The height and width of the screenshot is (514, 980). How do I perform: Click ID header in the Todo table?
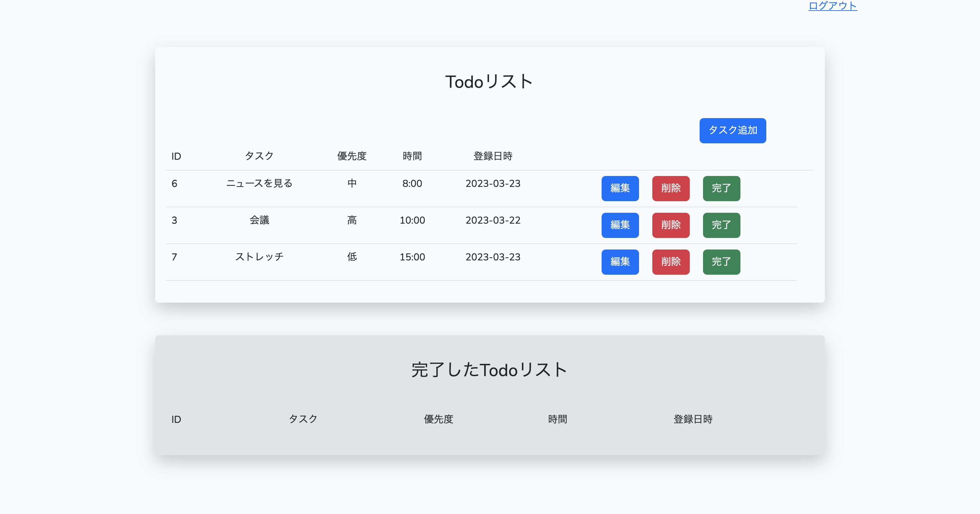(x=176, y=156)
